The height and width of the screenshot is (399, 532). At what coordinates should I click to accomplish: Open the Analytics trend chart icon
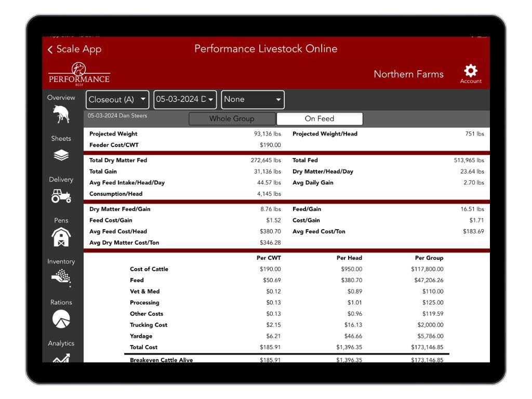click(x=61, y=357)
